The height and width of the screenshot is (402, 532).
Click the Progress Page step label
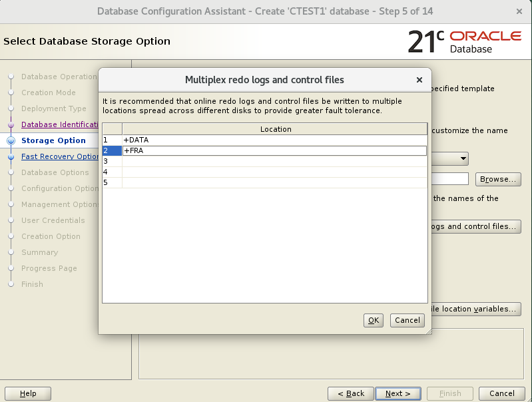(49, 268)
